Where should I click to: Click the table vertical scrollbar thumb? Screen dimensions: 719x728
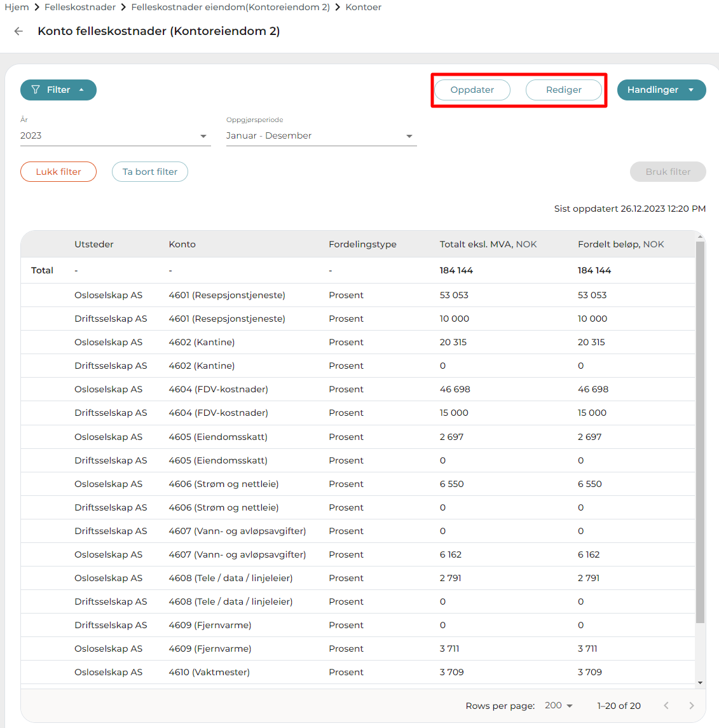point(700,432)
